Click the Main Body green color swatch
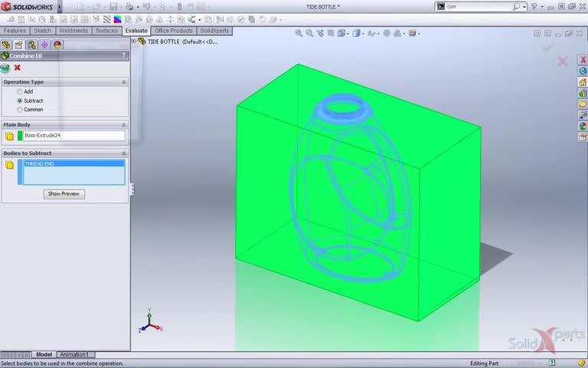Image resolution: width=588 pixels, height=368 pixels. [20, 136]
